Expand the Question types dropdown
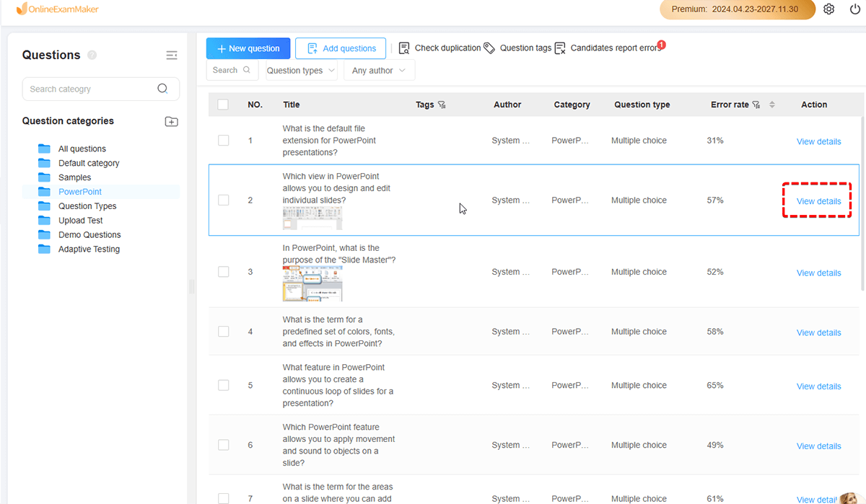 tap(301, 71)
